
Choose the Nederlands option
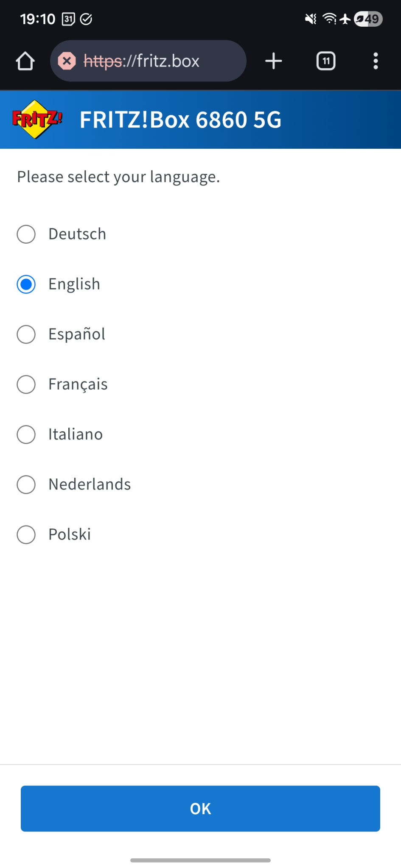26,484
